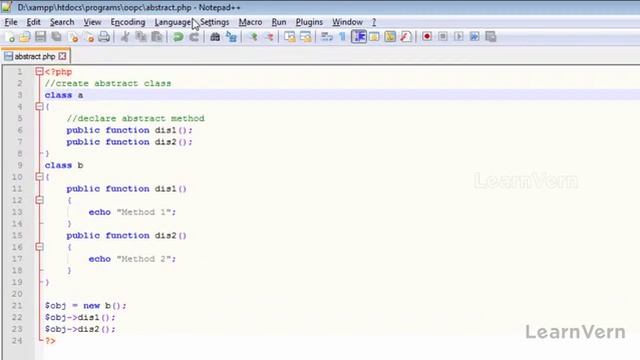Open the Search menu
This screenshot has height=360, width=640.
point(62,22)
